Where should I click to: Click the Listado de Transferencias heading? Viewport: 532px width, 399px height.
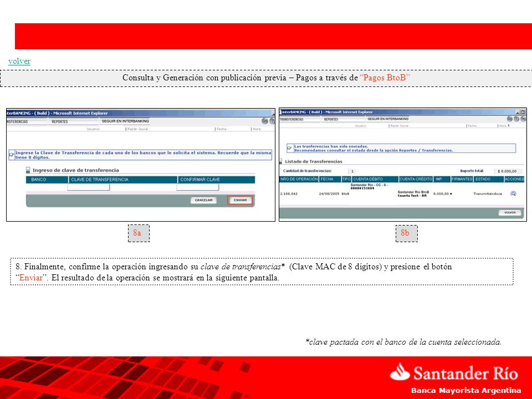coord(314,161)
